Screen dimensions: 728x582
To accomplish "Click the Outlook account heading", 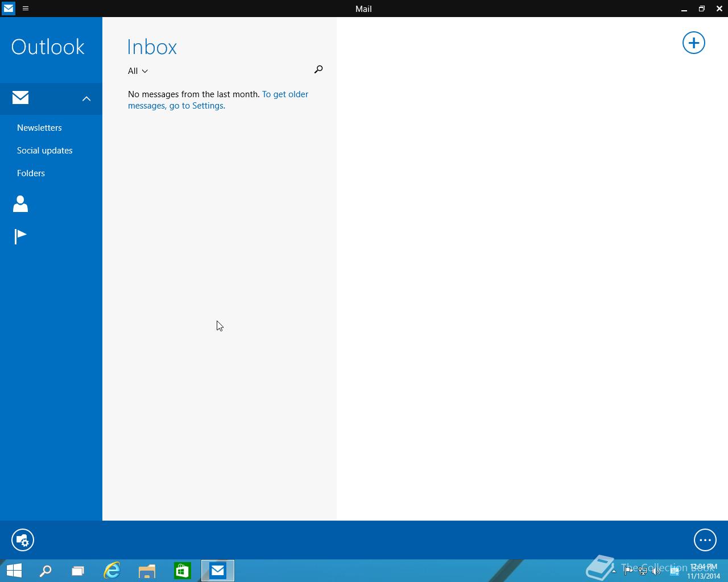I will (x=48, y=47).
